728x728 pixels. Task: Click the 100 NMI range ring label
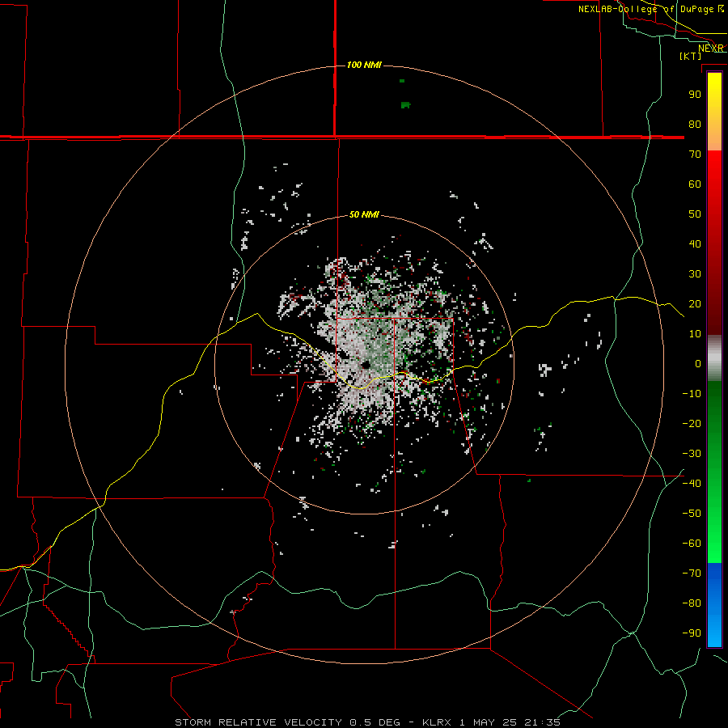[364, 65]
